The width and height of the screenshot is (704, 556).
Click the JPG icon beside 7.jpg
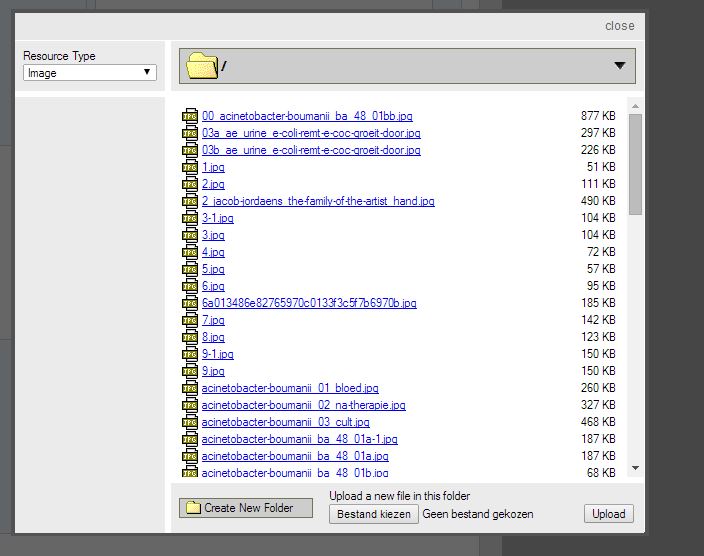point(189,320)
